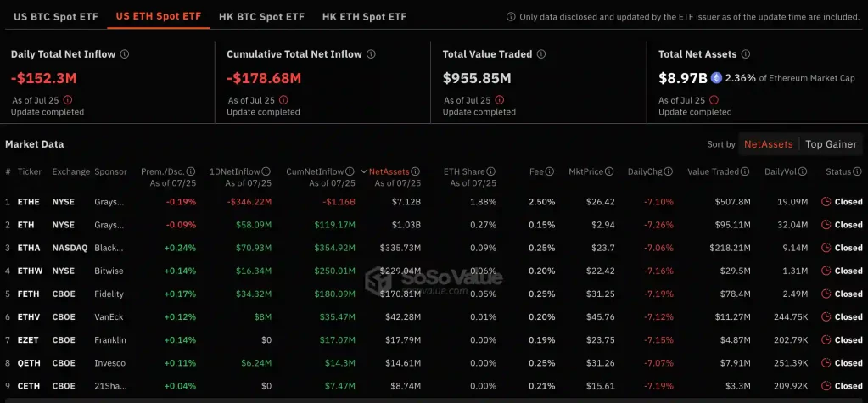Click the -$346.22M net inflow value
Viewport: 868px width, 403px height.
coord(248,202)
